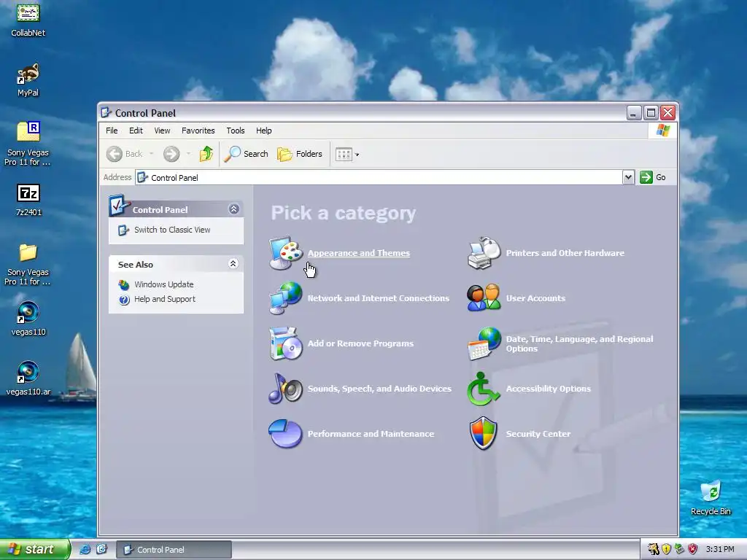Click the yellow shield tray icon
The height and width of the screenshot is (560, 747).
667,549
